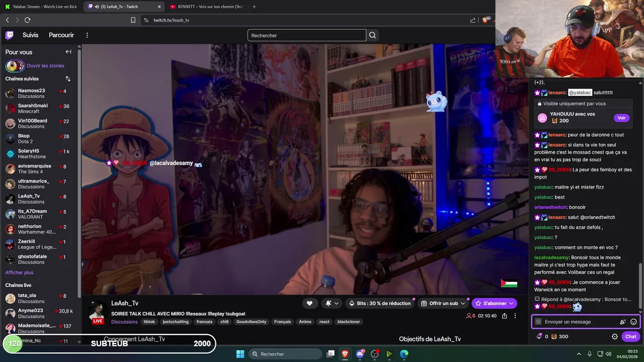Send message with the Chat button

(631, 337)
